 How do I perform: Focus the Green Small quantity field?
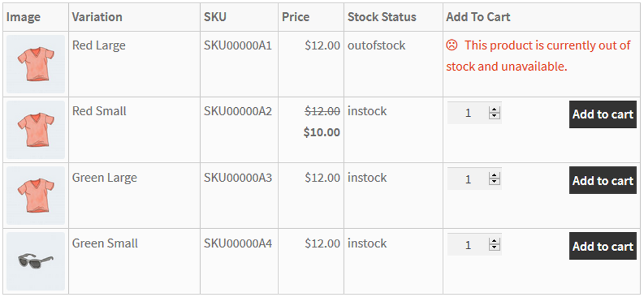(468, 246)
